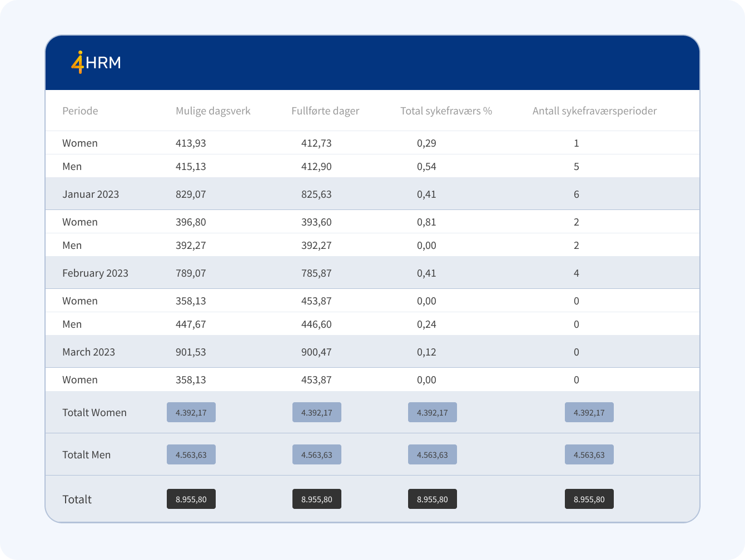Select the Antall sykefraværsperioder column header
The width and height of the screenshot is (745, 560).
coord(595,111)
